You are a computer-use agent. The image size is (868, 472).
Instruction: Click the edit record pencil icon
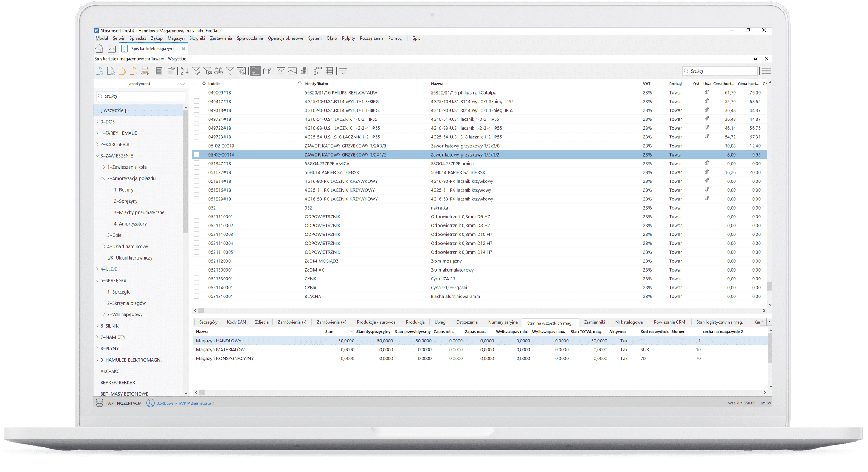coord(122,71)
